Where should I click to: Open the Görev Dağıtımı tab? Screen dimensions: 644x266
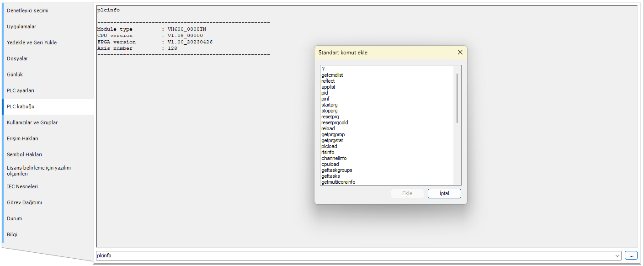click(x=24, y=202)
